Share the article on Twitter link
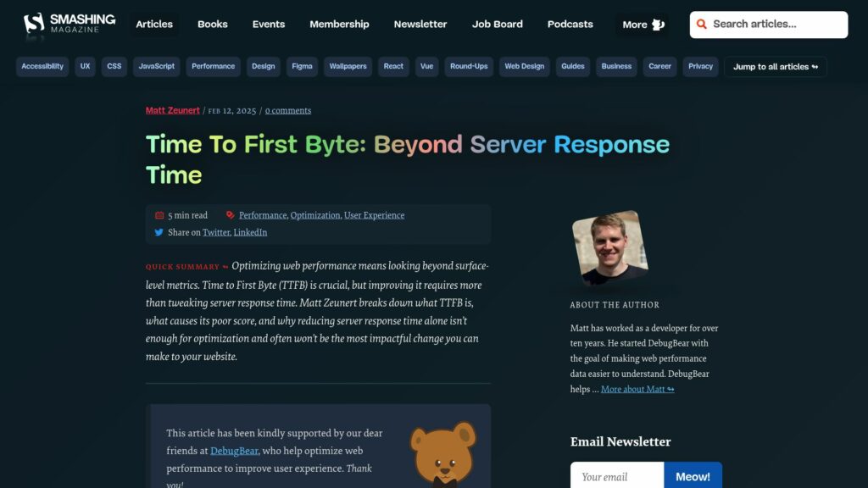 pos(216,232)
